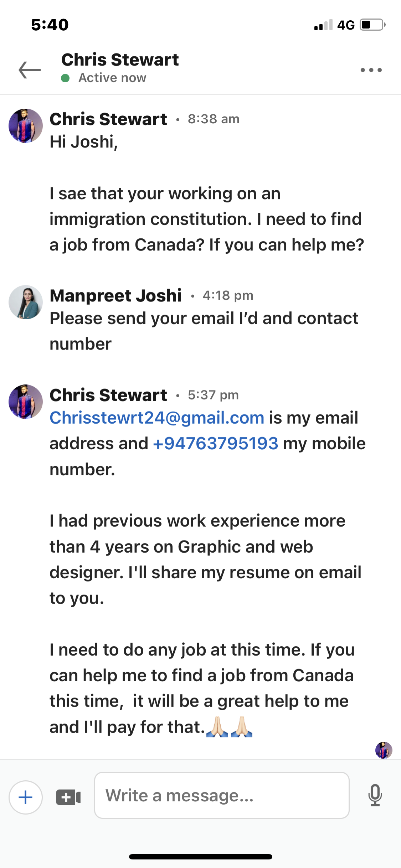The image size is (401, 868).
Task: Tap the home indicator bar
Action: 201,857
